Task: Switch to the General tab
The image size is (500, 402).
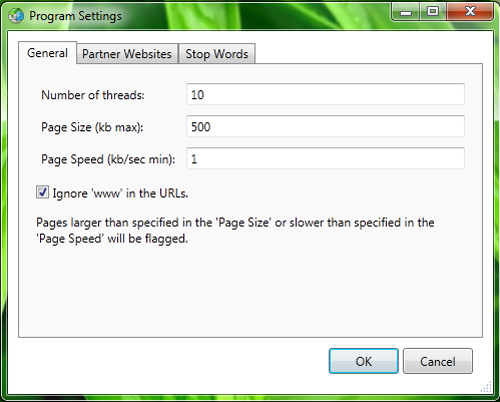Action: coord(47,53)
